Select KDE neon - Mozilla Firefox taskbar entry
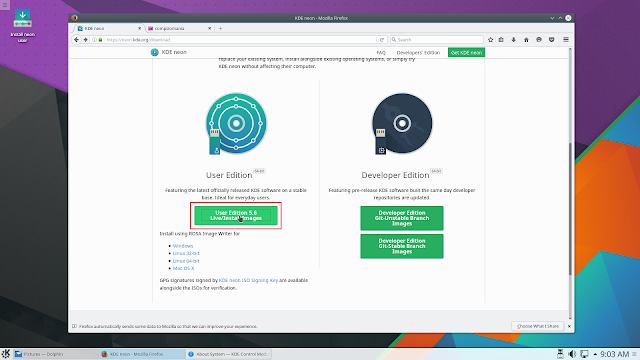 pyautogui.click(x=142, y=354)
